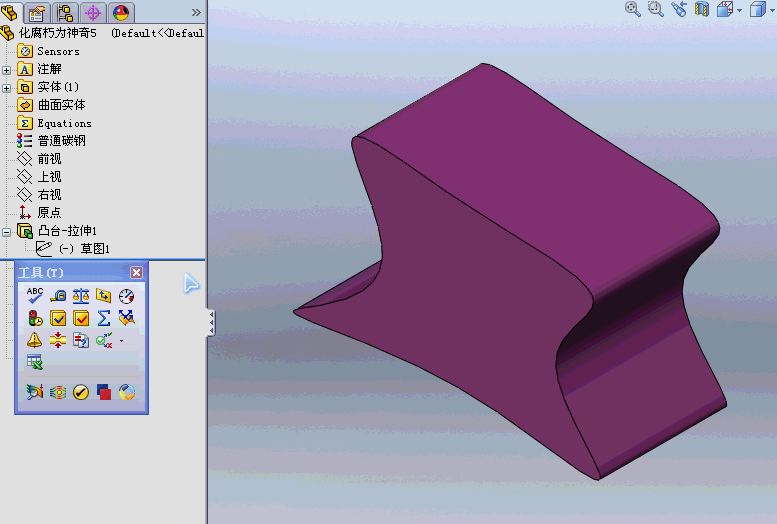Expand the 实体(1) tree node
777x524 pixels.
tap(6, 88)
